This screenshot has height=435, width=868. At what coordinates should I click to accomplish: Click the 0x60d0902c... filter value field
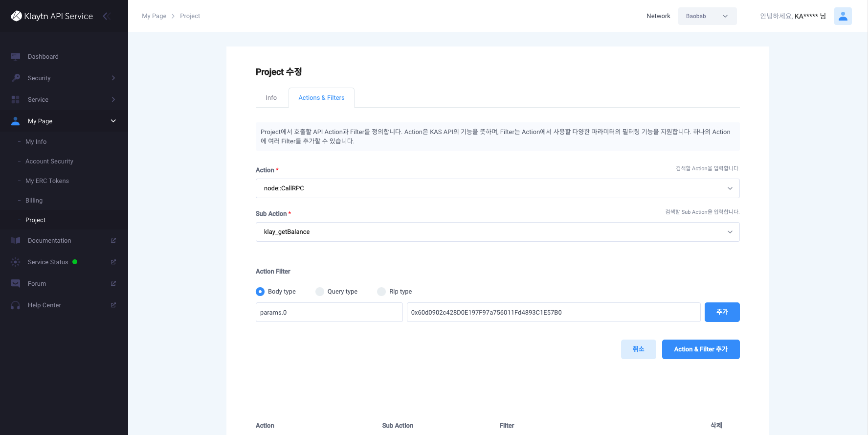pyautogui.click(x=554, y=312)
